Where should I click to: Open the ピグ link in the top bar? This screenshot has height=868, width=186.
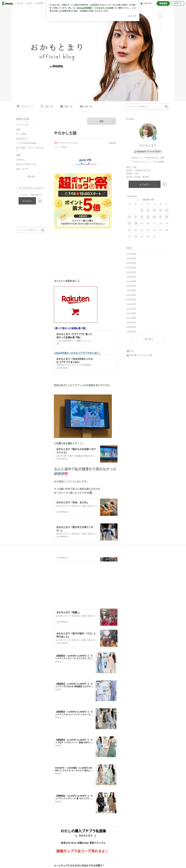click(x=29, y=3)
